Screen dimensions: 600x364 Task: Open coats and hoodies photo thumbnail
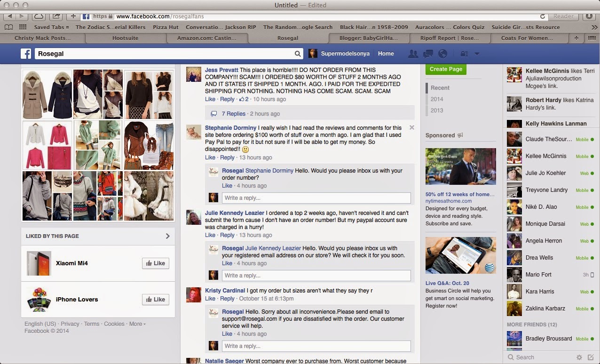[47, 94]
